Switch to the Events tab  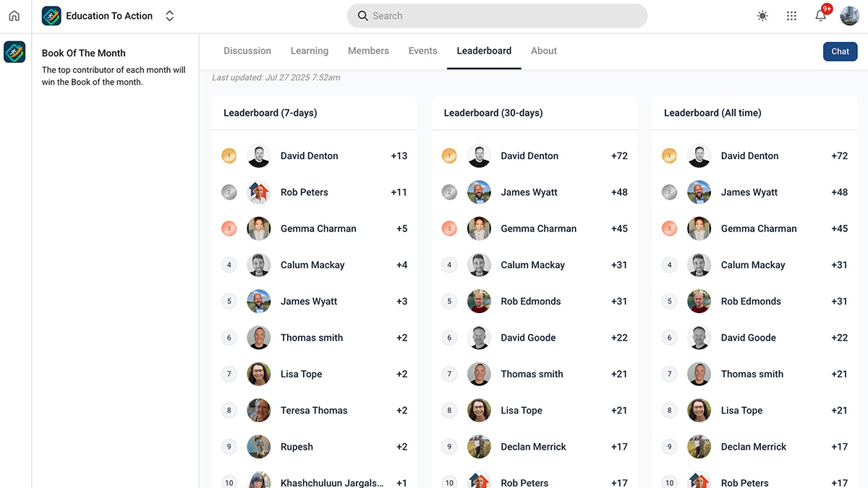click(x=422, y=51)
